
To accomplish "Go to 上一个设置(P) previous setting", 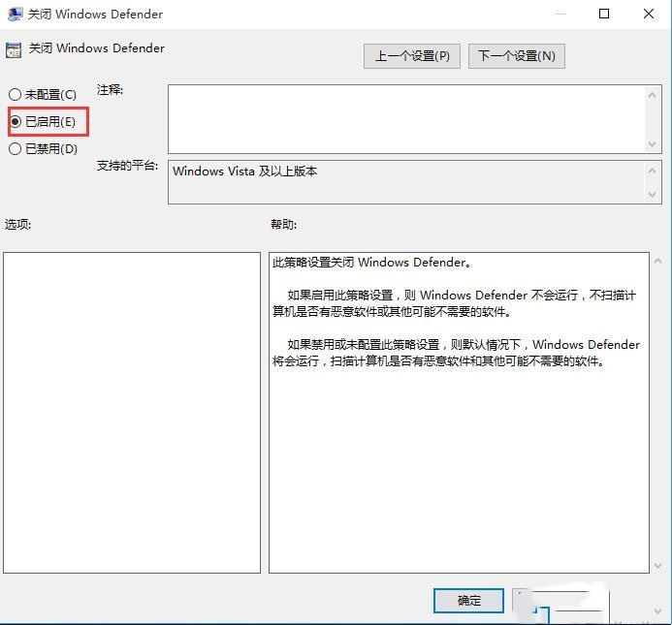I will (412, 56).
